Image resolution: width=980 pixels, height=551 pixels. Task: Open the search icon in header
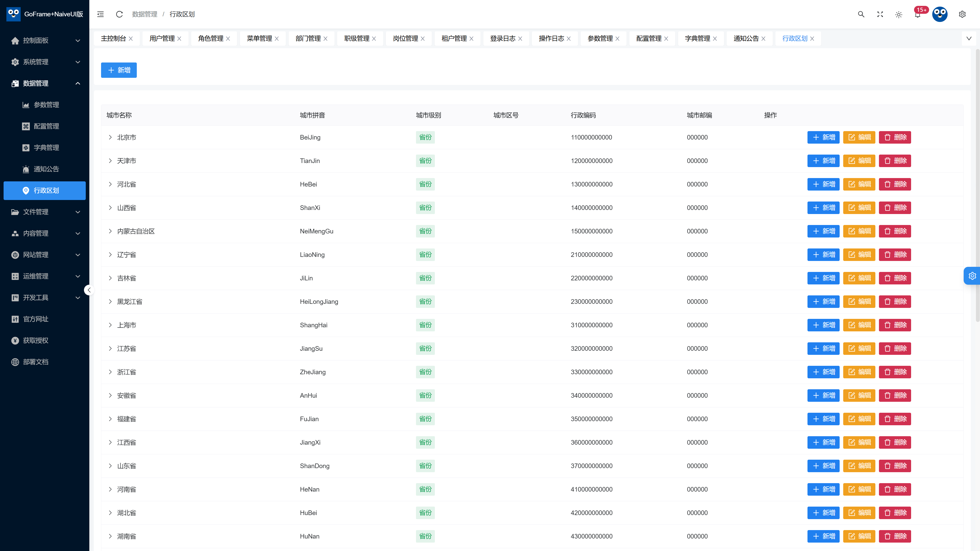click(x=861, y=14)
